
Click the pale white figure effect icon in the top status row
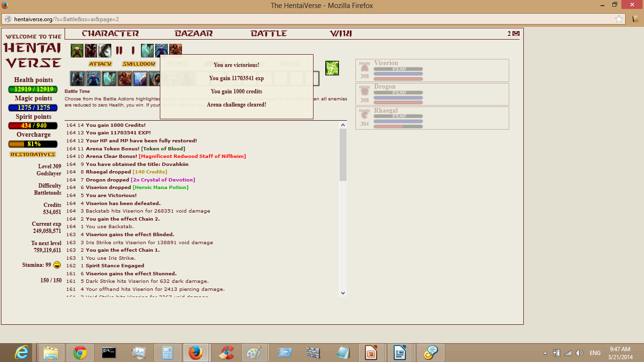pyautogui.click(x=105, y=50)
